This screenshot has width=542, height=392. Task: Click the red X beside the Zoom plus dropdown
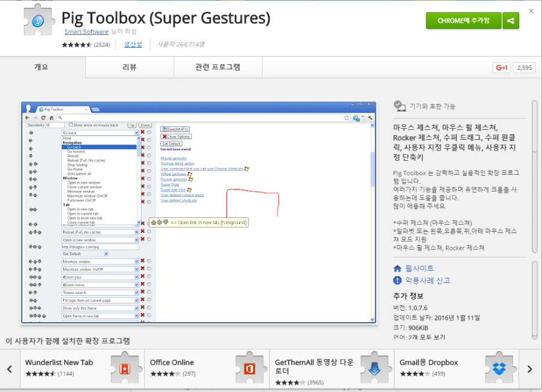(142, 276)
